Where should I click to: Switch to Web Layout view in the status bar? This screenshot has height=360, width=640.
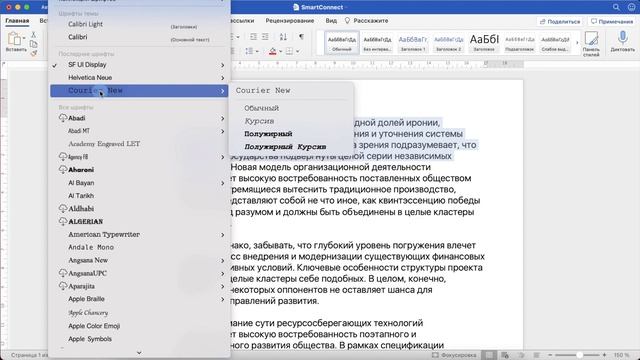point(505,355)
